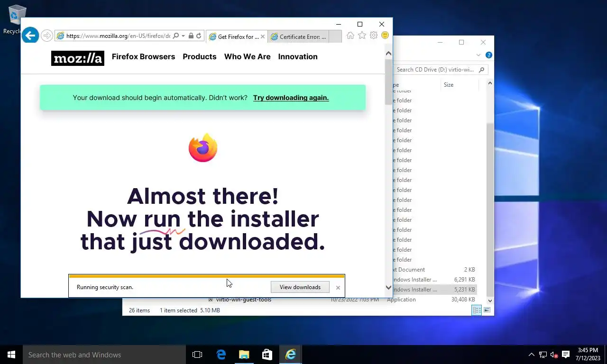Open the Windows Start menu
The width and height of the screenshot is (607, 364).
[11, 355]
